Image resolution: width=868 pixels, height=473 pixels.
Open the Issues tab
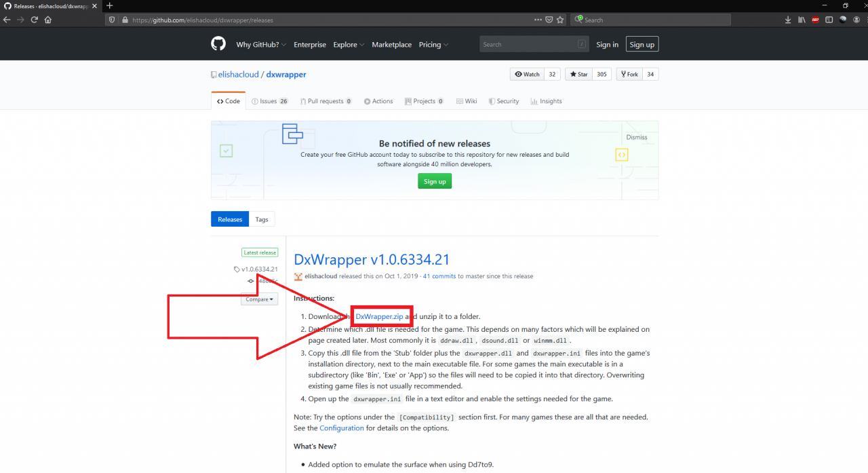269,101
